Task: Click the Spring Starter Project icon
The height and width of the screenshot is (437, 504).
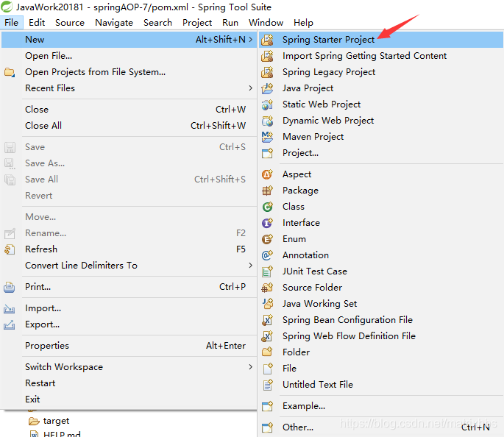Action: tap(267, 40)
